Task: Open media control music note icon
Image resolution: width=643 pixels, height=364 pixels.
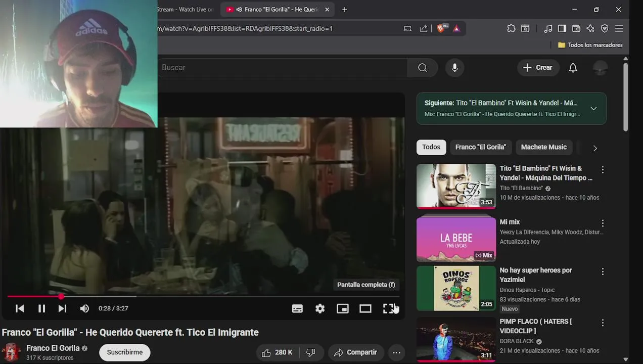Action: pos(548,29)
